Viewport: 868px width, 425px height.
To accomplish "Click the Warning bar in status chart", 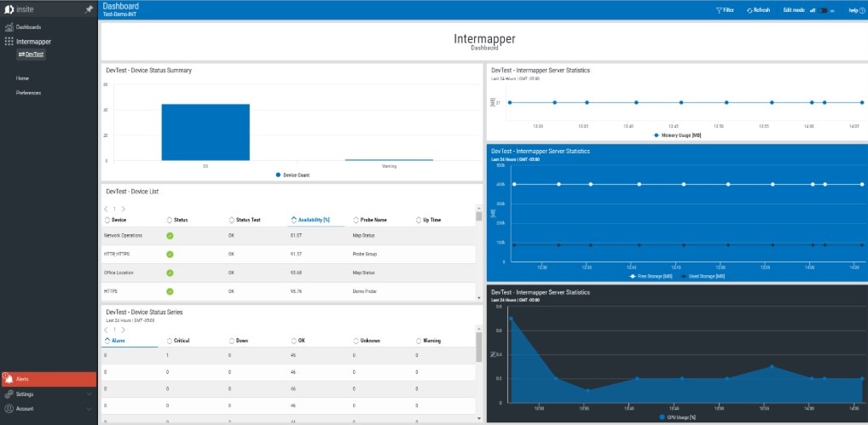I will pyautogui.click(x=389, y=160).
